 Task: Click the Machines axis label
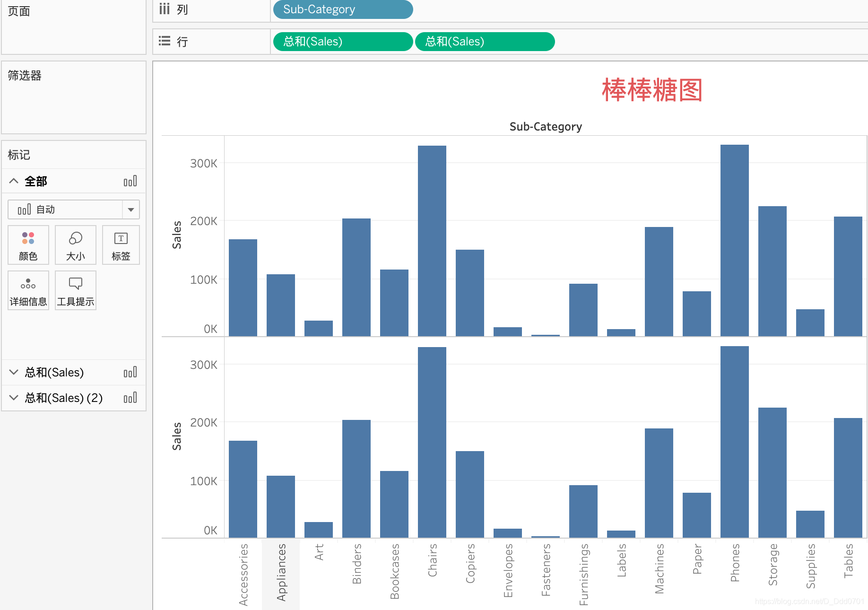pyautogui.click(x=660, y=568)
